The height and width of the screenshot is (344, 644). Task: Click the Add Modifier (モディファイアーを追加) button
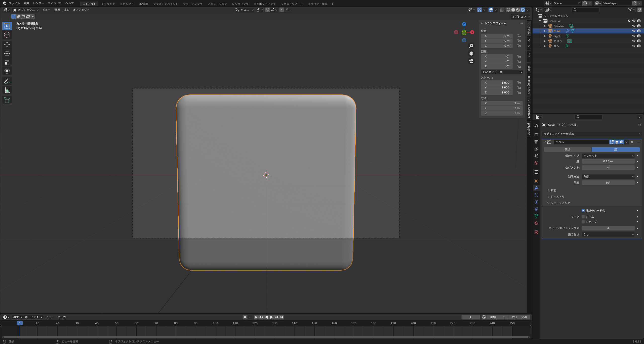592,134
